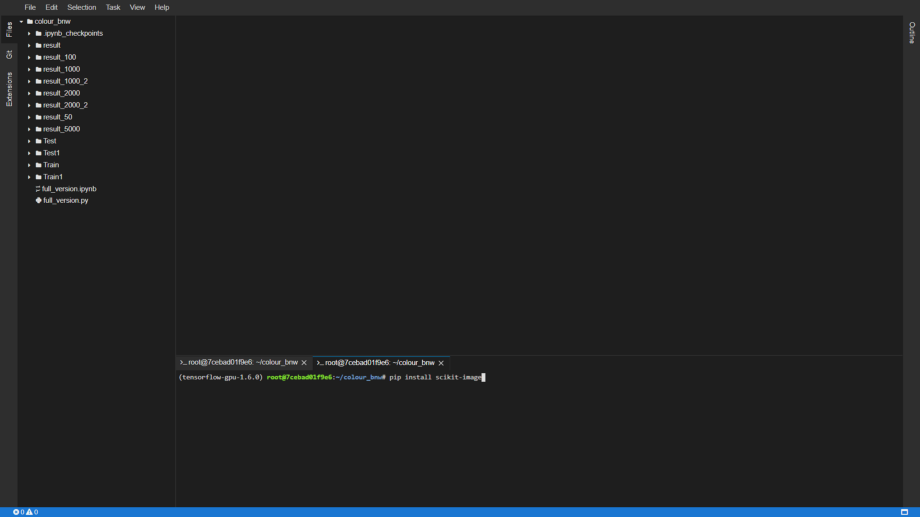920x517 pixels.
Task: Click the result_100 folder icon
Action: point(39,58)
